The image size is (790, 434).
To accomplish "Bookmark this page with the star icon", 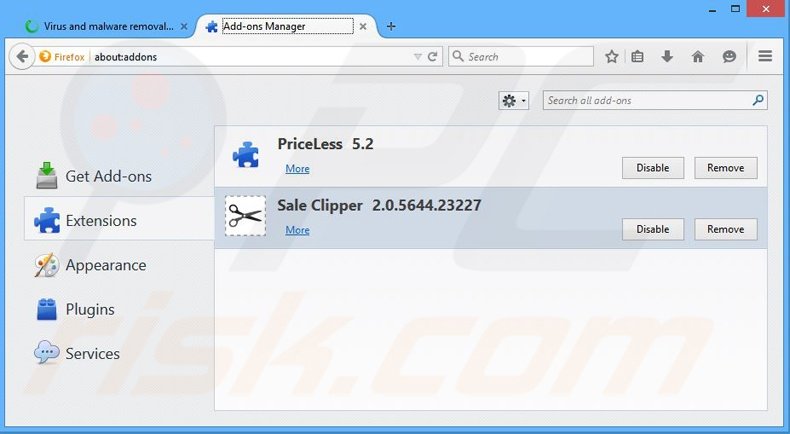I will (612, 56).
